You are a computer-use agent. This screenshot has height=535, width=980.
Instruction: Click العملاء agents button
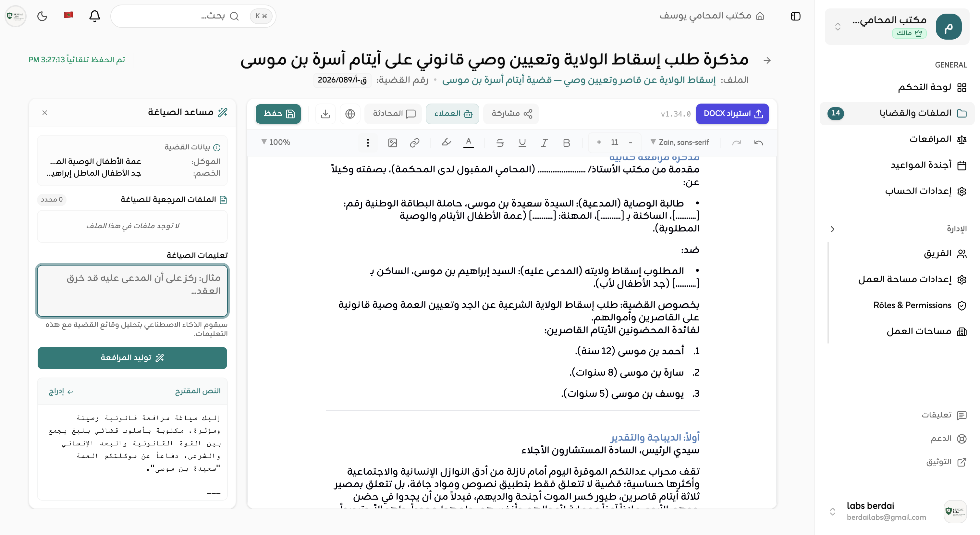452,114
